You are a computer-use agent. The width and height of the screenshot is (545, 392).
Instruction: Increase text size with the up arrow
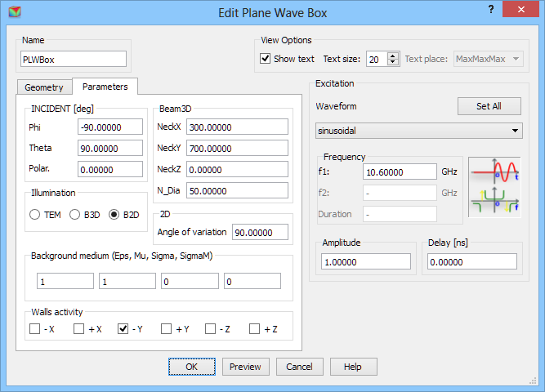click(x=393, y=55)
